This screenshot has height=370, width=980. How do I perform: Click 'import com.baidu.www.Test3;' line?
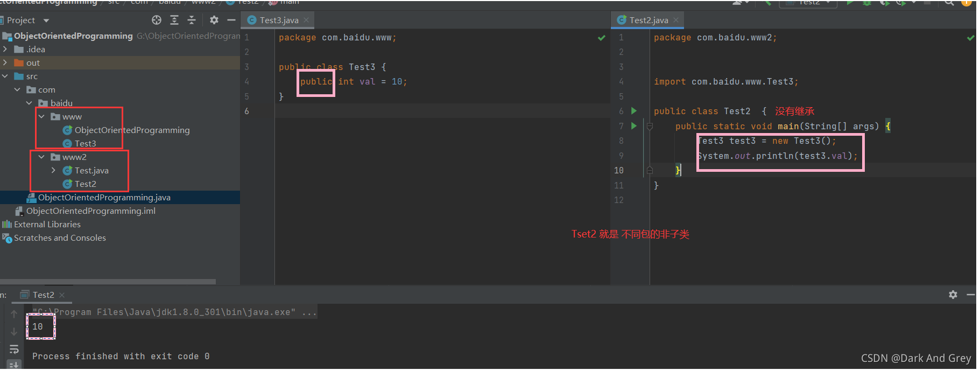point(726,82)
